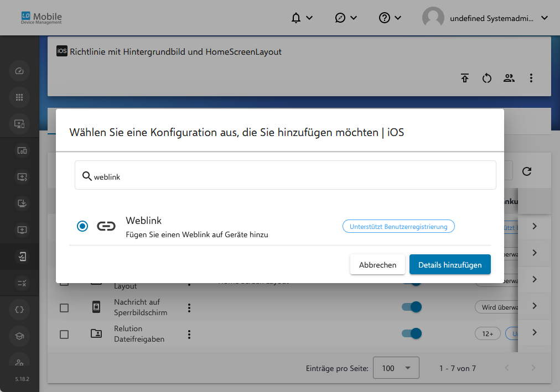This screenshot has width=560, height=392.
Task: Click the Relution file shares folder icon
Action: coord(96,333)
